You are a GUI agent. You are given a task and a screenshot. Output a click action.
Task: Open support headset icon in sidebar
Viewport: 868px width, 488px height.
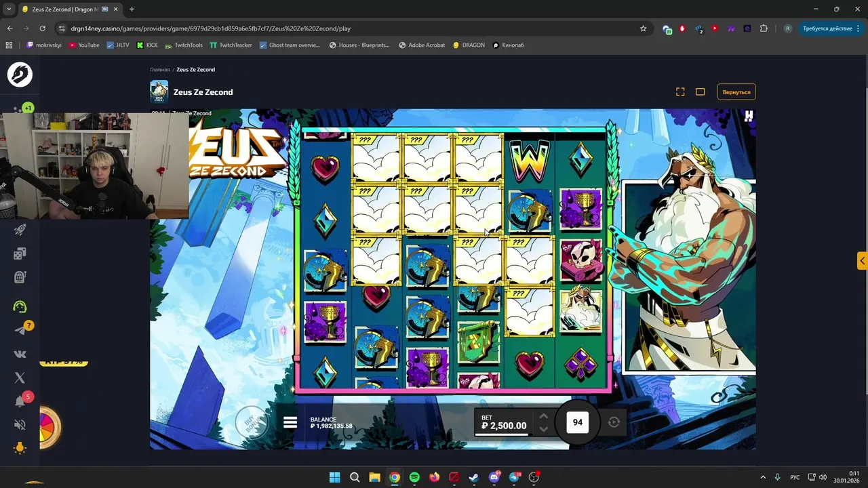tap(20, 306)
